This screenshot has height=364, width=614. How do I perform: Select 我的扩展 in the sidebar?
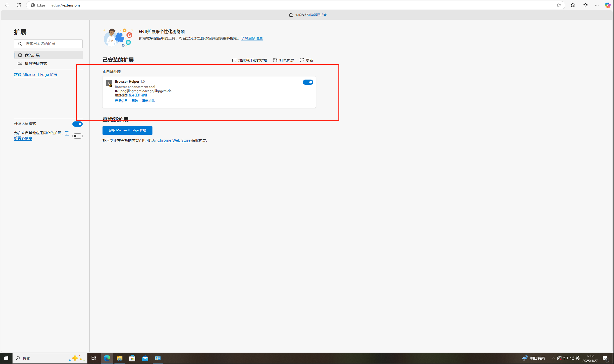coord(32,55)
